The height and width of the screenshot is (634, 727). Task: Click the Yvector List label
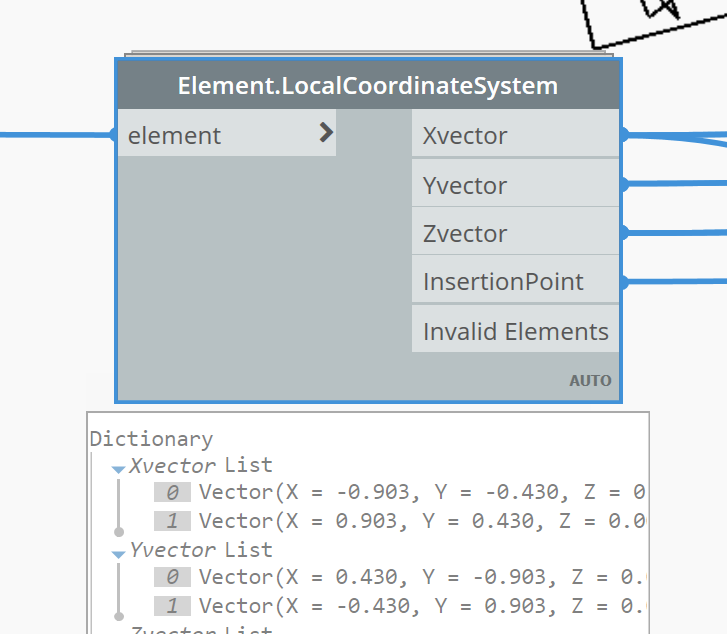click(200, 550)
